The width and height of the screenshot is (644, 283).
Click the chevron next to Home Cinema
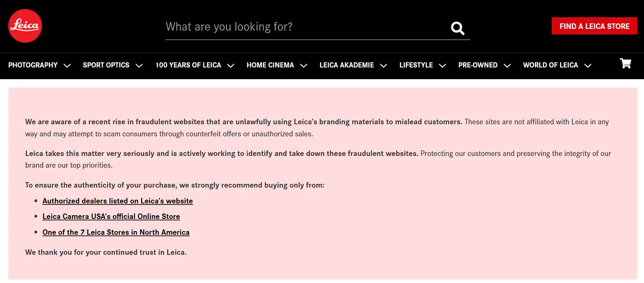click(304, 65)
